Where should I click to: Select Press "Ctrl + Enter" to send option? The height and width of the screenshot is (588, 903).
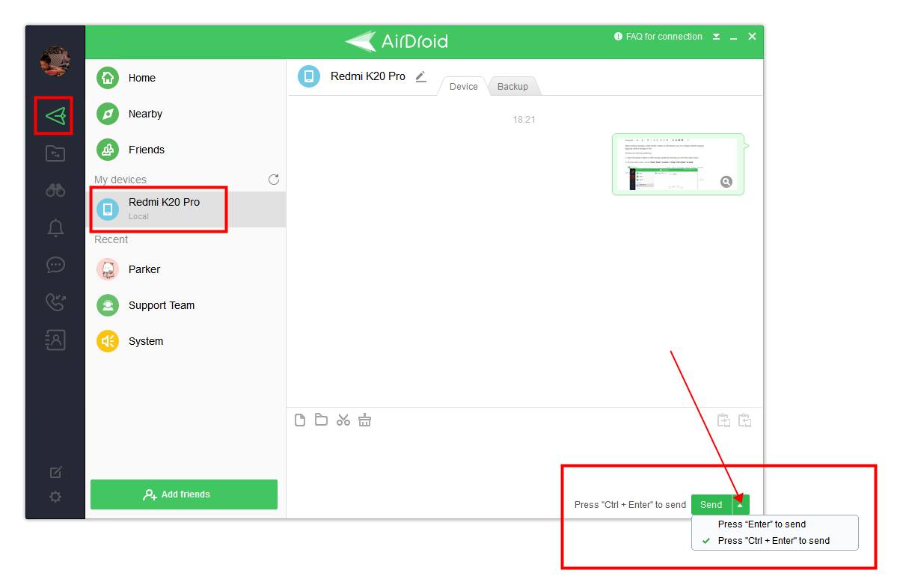pos(774,541)
